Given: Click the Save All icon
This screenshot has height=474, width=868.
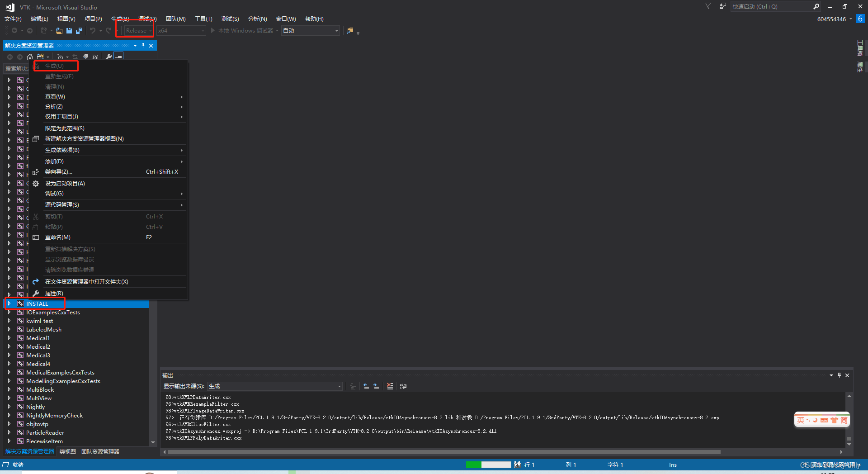Looking at the screenshot, I should [79, 31].
